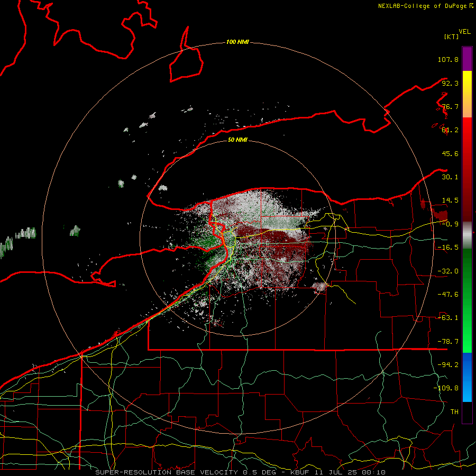Click the -16.5 value on velocity scale

tap(448, 248)
